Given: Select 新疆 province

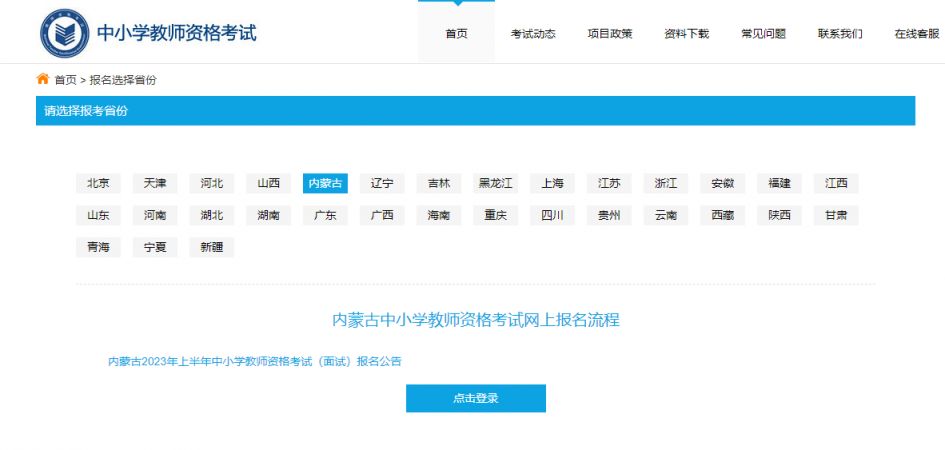Looking at the screenshot, I should pyautogui.click(x=212, y=247).
